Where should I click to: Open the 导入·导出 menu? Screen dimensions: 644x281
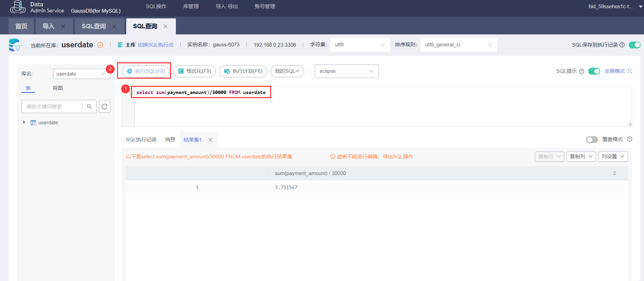coord(227,6)
